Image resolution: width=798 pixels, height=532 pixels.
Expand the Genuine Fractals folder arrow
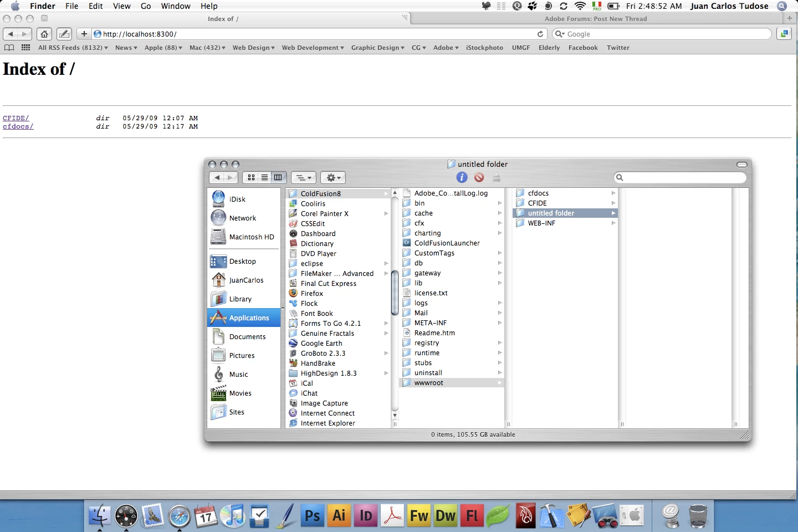386,333
